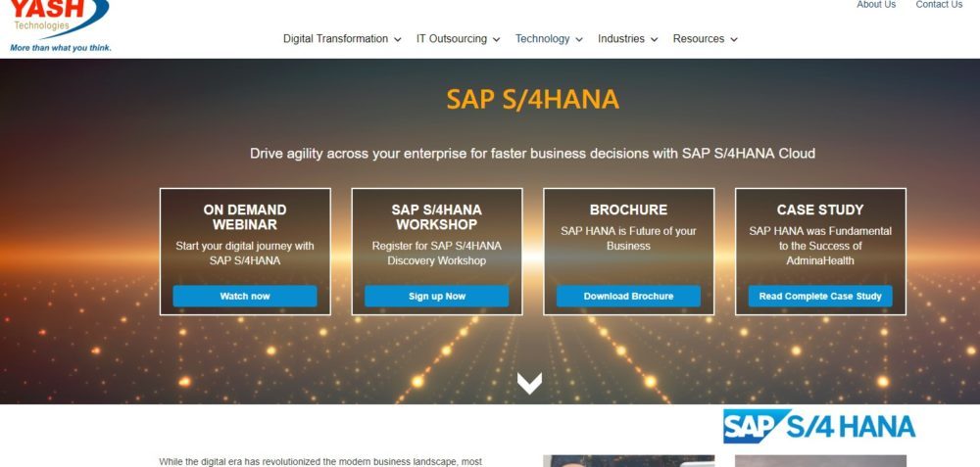The height and width of the screenshot is (467, 980).
Task: Click the Sign up Now button
Action: tap(437, 296)
